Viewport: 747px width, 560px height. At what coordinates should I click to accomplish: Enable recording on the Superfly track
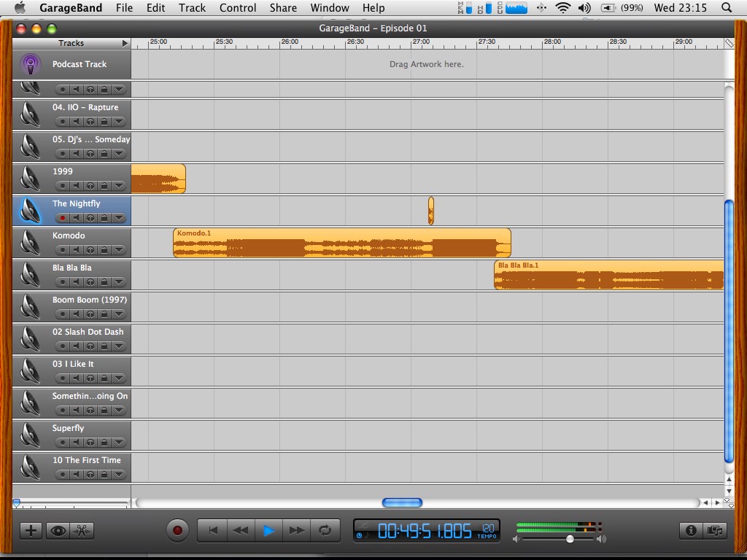(x=62, y=443)
